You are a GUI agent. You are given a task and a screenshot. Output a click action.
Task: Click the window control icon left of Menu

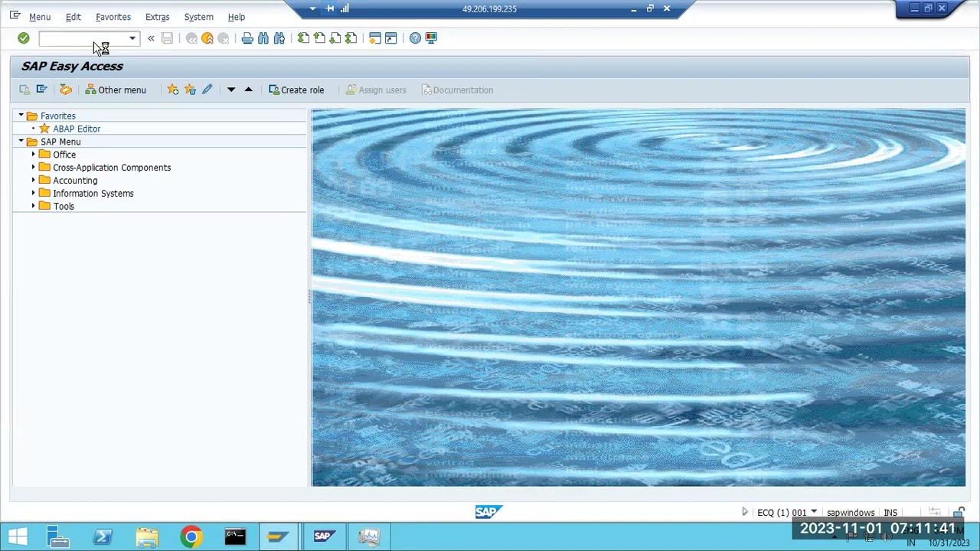(15, 15)
